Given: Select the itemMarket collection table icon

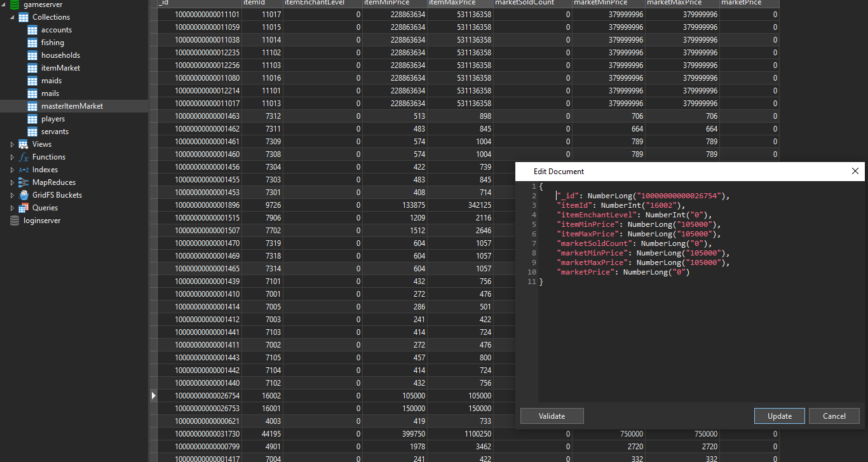Looking at the screenshot, I should [x=32, y=68].
